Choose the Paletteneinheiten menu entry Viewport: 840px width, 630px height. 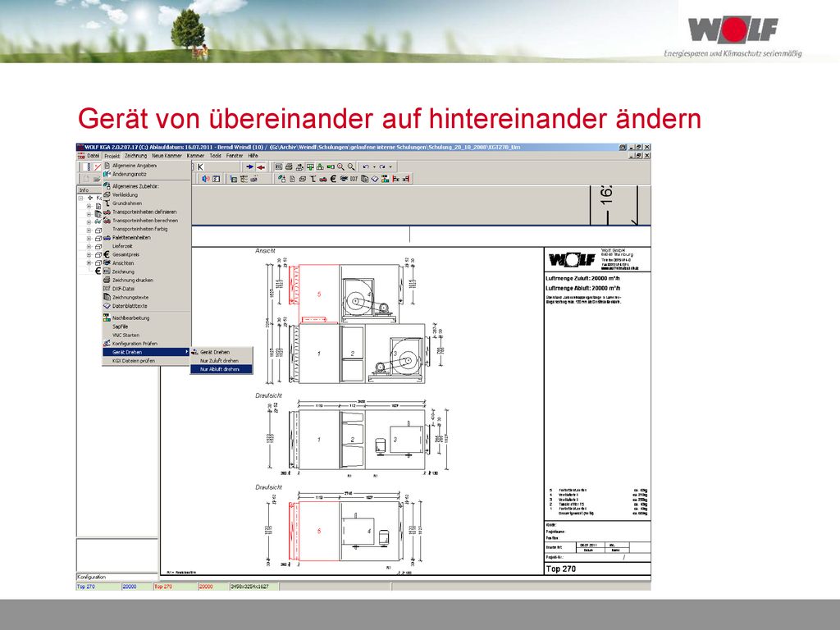(146, 237)
